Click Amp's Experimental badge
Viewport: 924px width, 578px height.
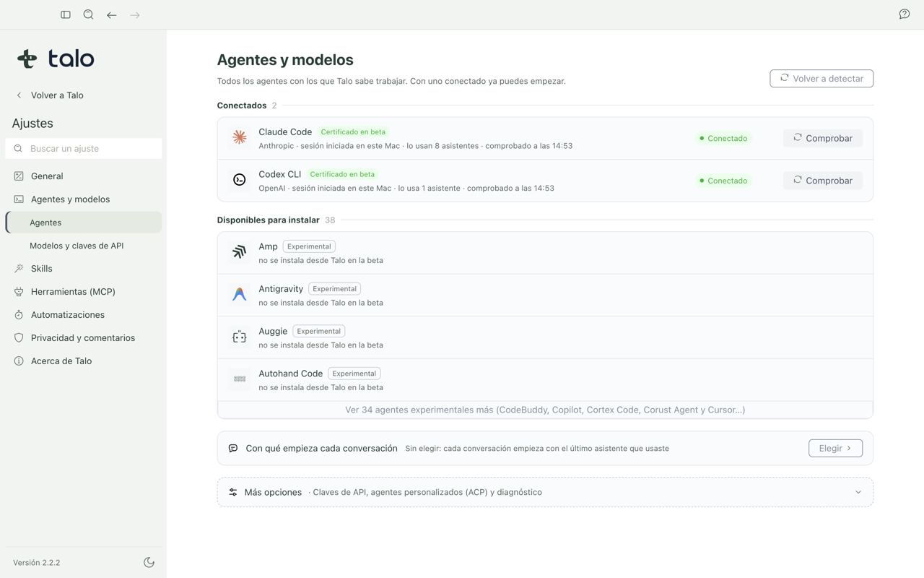coord(309,246)
